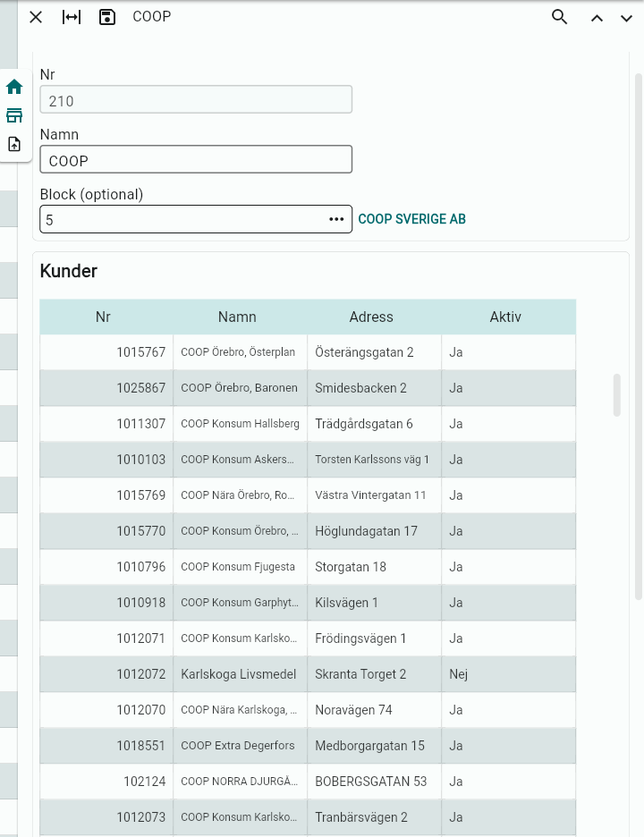Select COOP Konsum Hallsberg name cell

241,424
